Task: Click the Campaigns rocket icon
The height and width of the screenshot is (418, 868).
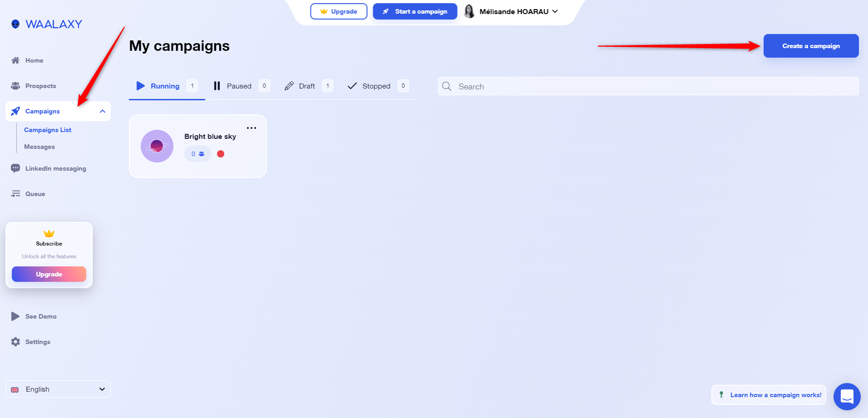Action: [x=15, y=111]
